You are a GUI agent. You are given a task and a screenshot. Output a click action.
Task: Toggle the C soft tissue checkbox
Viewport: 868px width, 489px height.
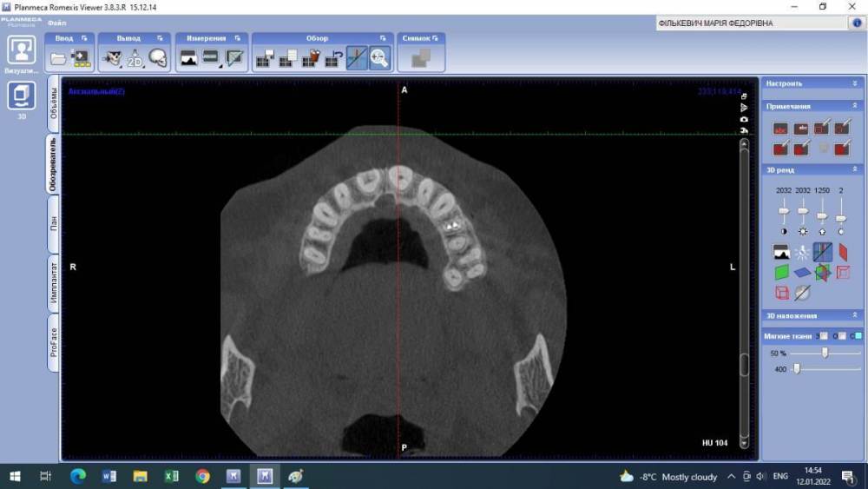858,336
